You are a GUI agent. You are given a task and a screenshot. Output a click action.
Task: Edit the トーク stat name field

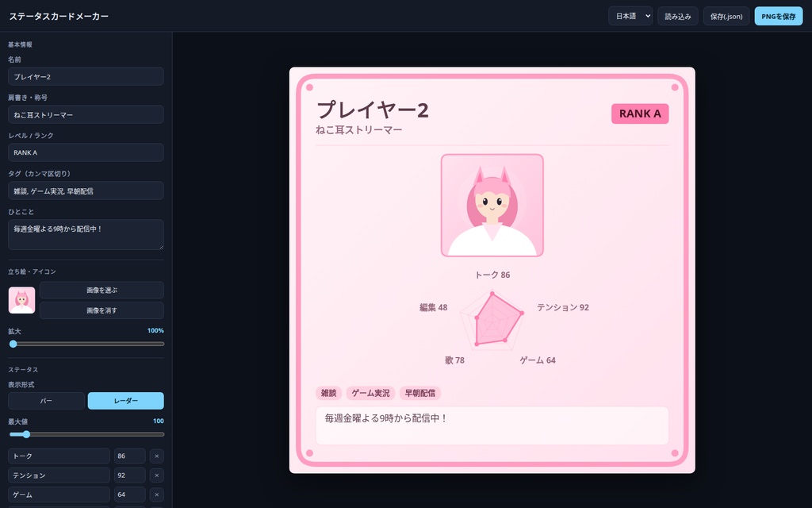click(59, 456)
